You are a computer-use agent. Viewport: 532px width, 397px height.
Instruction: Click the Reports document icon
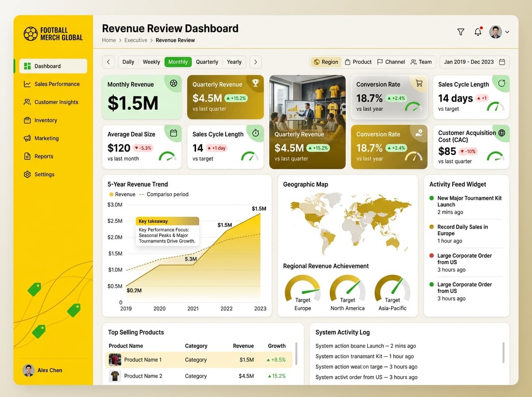click(27, 156)
